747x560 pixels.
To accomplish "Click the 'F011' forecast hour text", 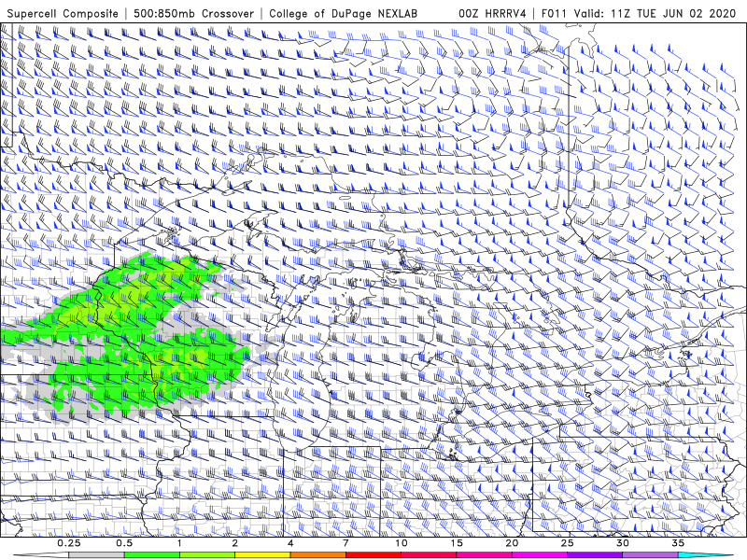I will click(x=554, y=14).
